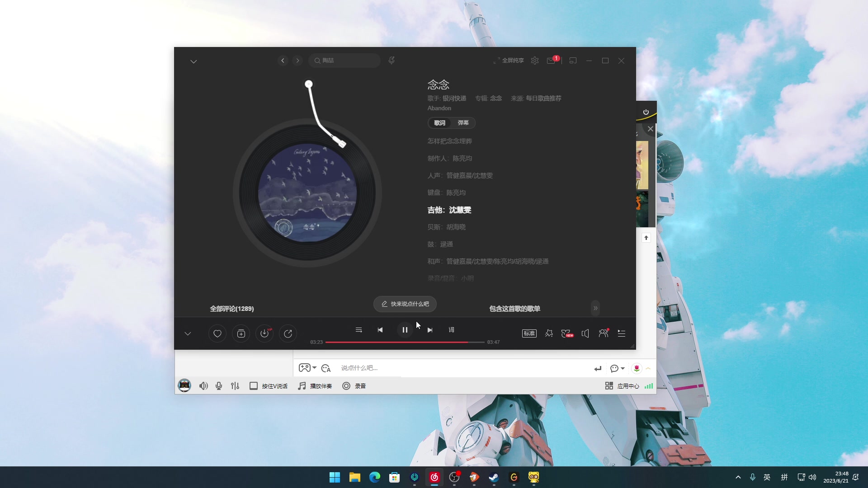
Task: Open the album 念念 link
Action: tap(496, 99)
